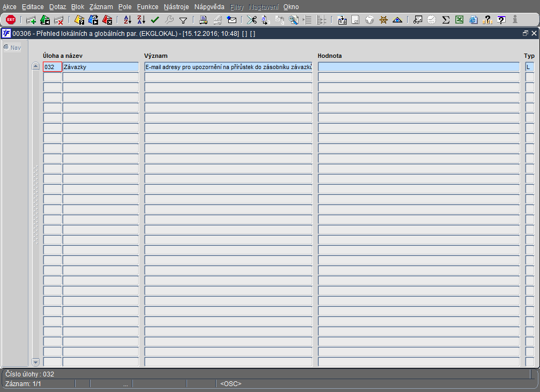Insert a new record with the green plus icon
The height and width of the screenshot is (392, 540).
31,20
